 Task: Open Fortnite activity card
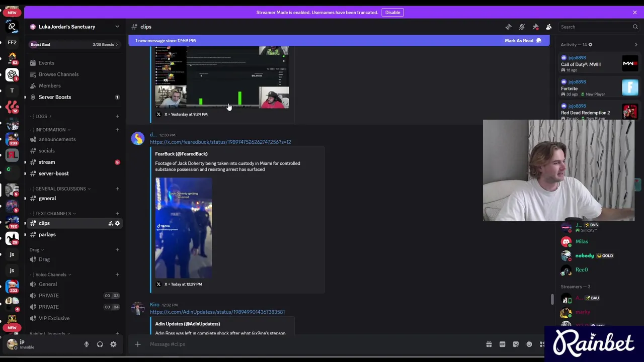point(599,88)
